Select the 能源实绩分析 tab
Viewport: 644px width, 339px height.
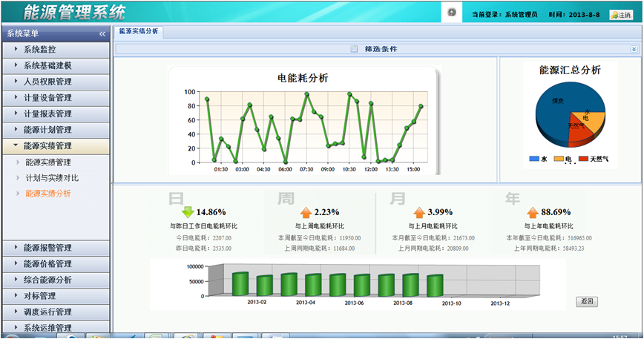pos(139,31)
